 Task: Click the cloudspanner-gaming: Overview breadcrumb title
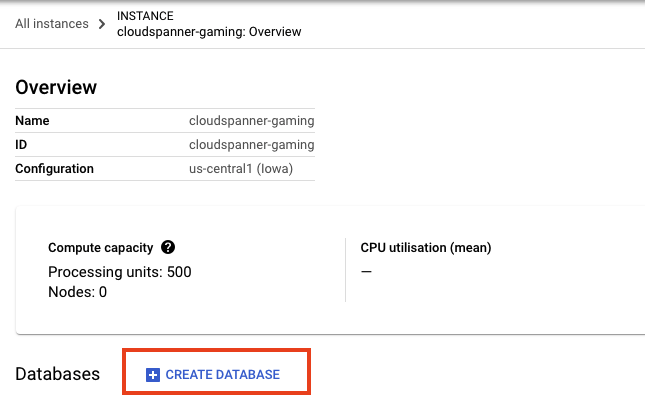pos(209,31)
